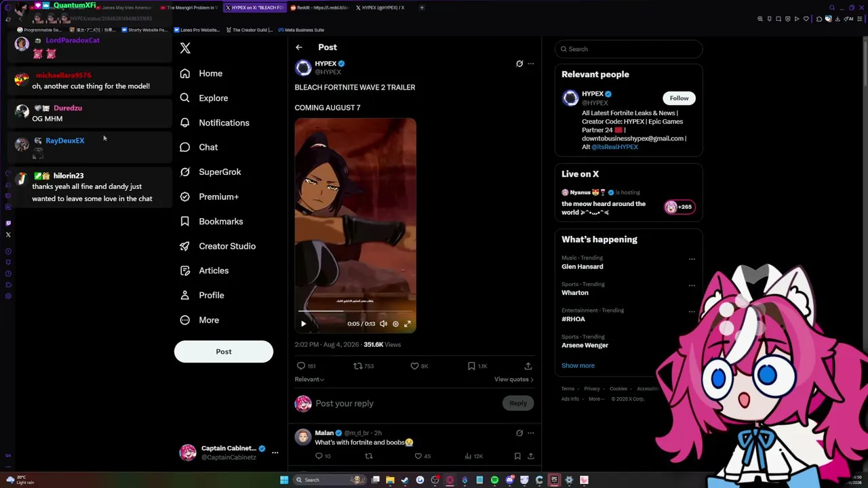Open Grok icon on Malan's reply
Image resolution: width=868 pixels, height=488 pixels.
pyautogui.click(x=519, y=433)
